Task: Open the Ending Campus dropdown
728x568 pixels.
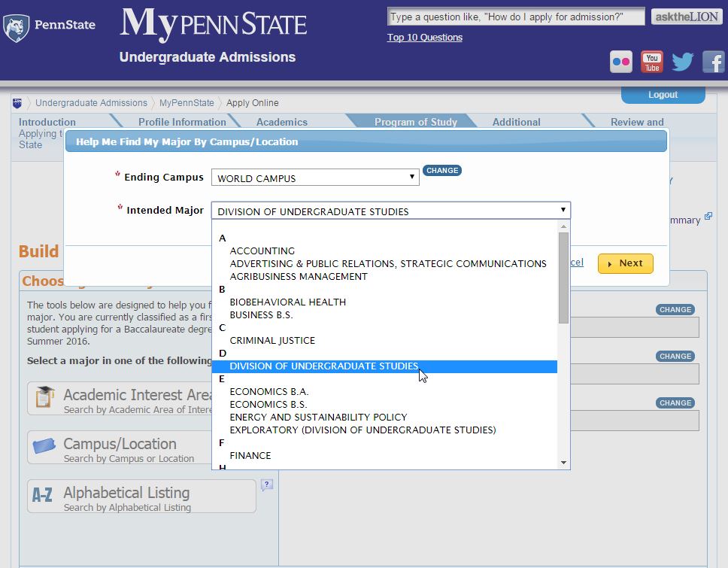Action: (315, 178)
